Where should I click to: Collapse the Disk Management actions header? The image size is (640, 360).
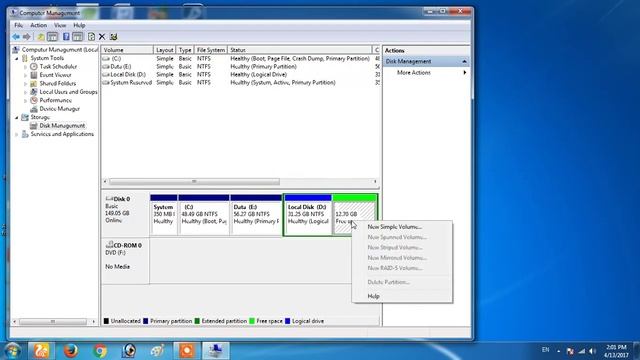tap(464, 61)
